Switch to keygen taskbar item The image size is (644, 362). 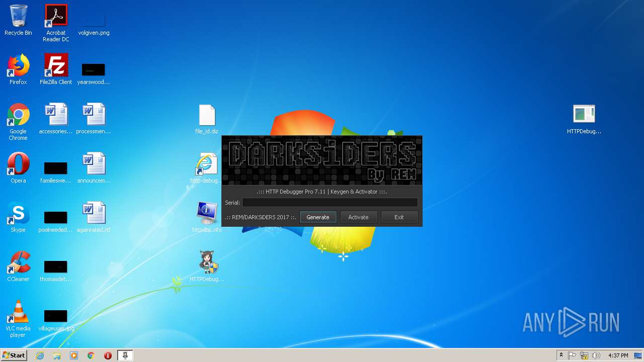point(125,355)
